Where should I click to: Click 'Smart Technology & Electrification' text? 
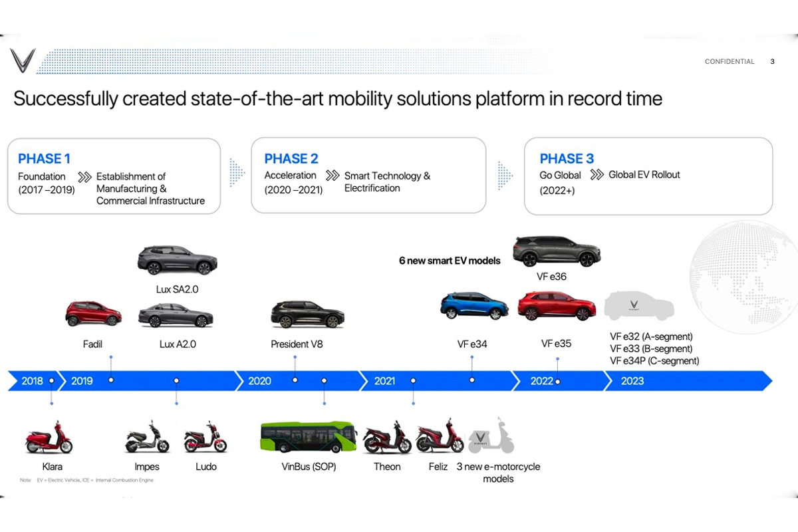(x=387, y=182)
